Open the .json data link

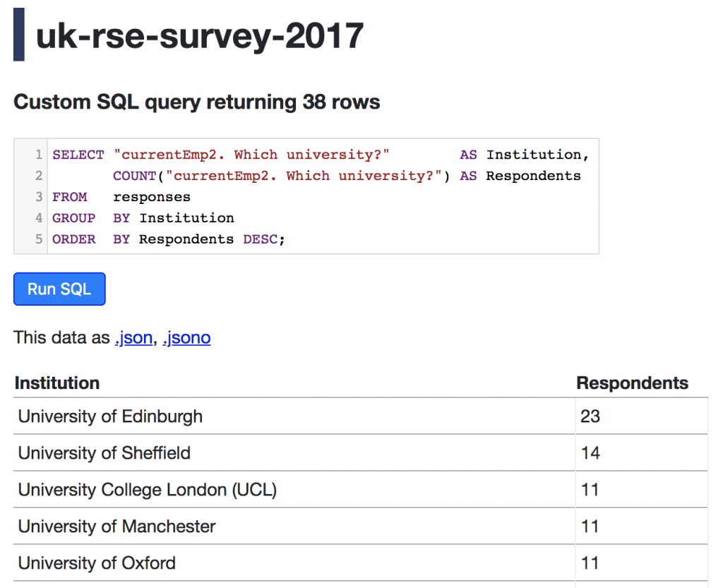tap(133, 338)
